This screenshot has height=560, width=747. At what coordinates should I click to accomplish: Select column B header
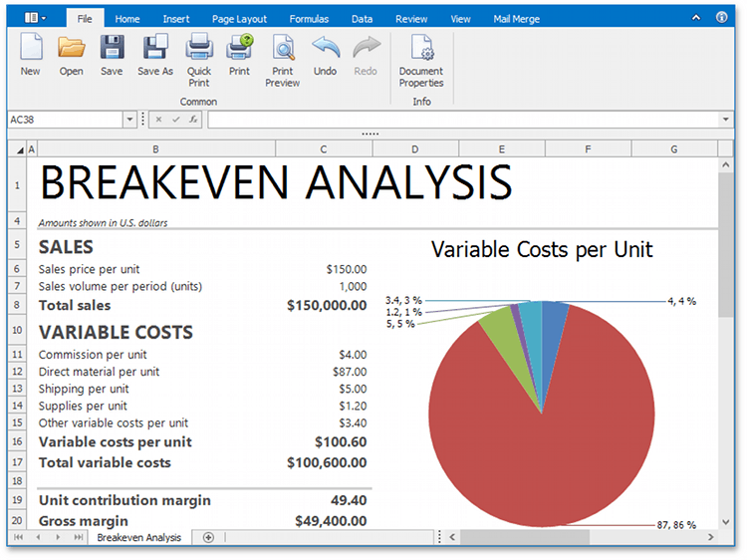pyautogui.click(x=155, y=149)
